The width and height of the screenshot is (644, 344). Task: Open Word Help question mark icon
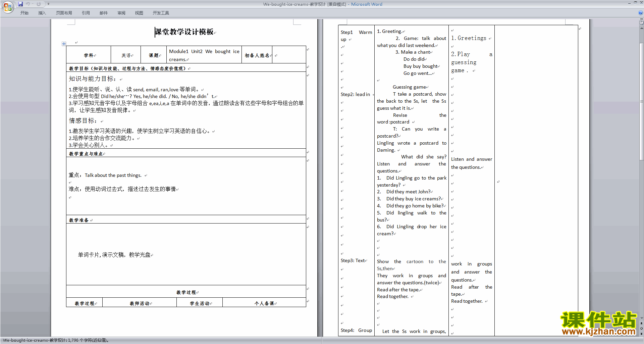click(641, 13)
